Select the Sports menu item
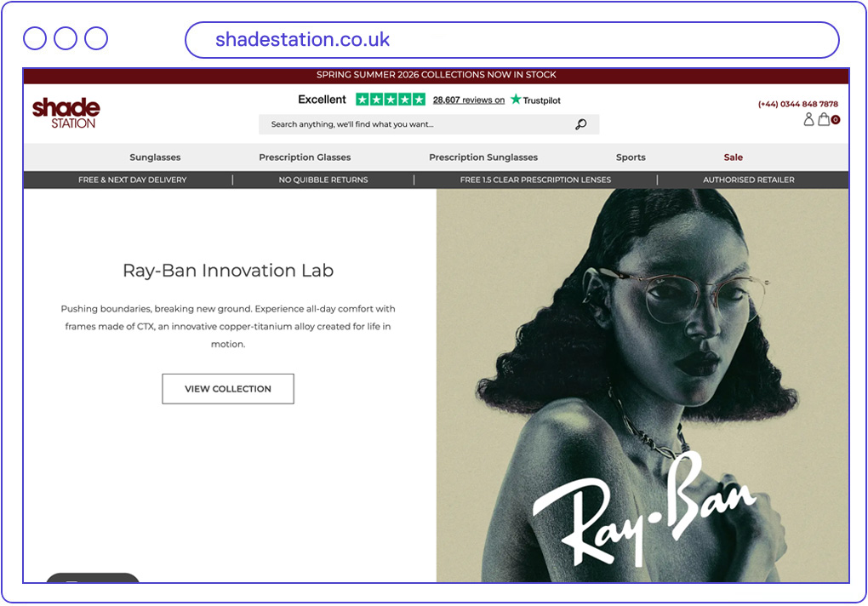Screen dimensions: 868x606 click(631, 157)
